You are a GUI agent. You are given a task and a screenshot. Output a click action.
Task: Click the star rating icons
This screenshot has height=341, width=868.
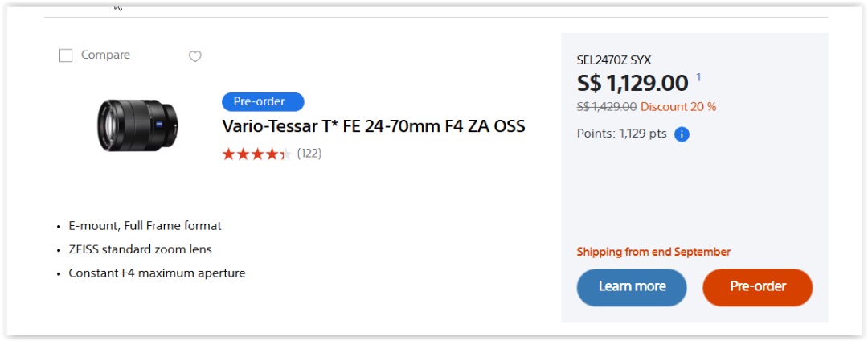(x=256, y=154)
